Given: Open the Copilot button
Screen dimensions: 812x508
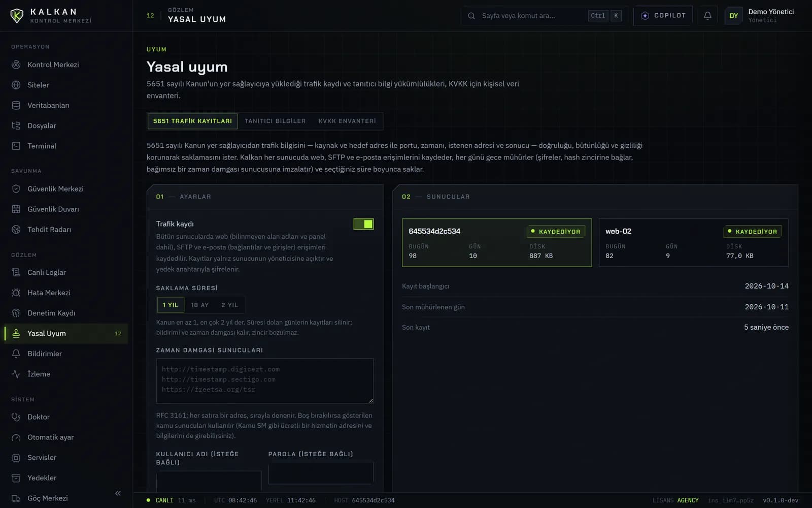Looking at the screenshot, I should coord(663,16).
